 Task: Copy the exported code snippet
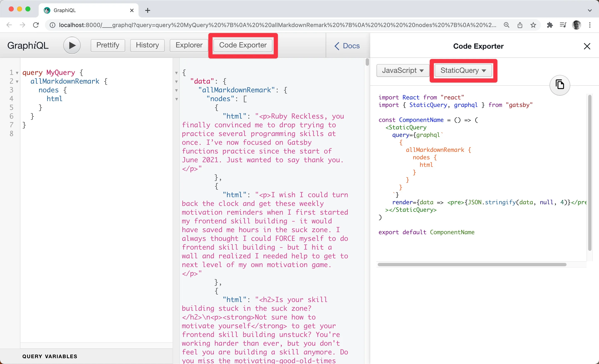coord(560,85)
